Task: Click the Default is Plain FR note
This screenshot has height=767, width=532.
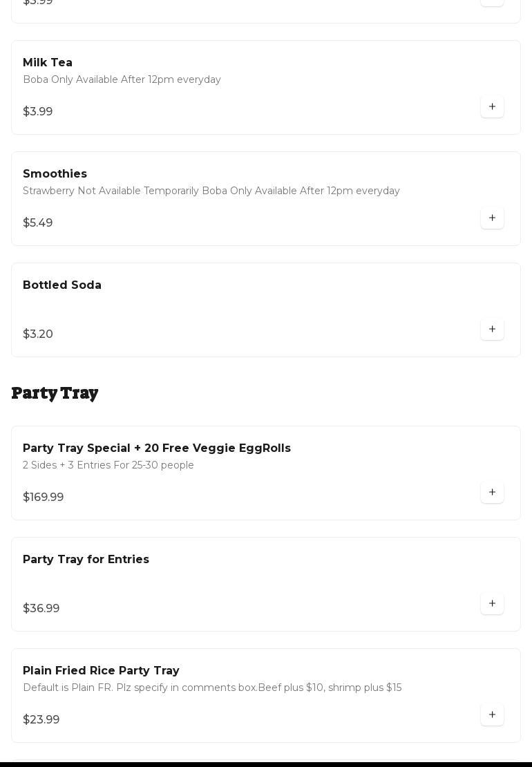Action: [x=212, y=688]
